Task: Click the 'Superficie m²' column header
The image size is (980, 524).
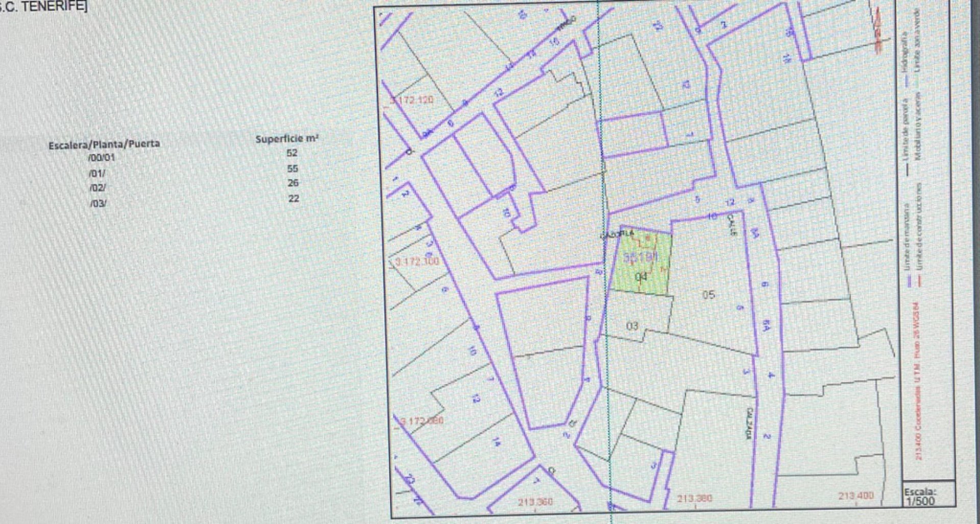Action: [287, 138]
